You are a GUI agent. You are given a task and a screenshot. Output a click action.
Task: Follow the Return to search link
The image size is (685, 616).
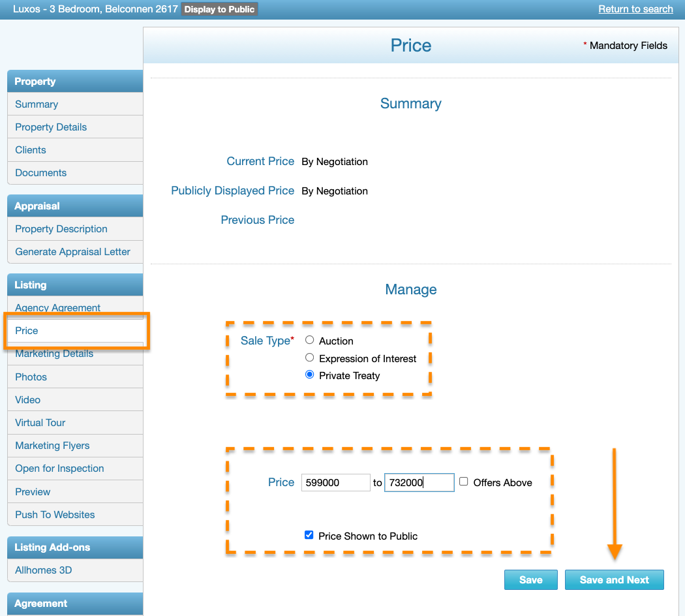[x=635, y=9]
